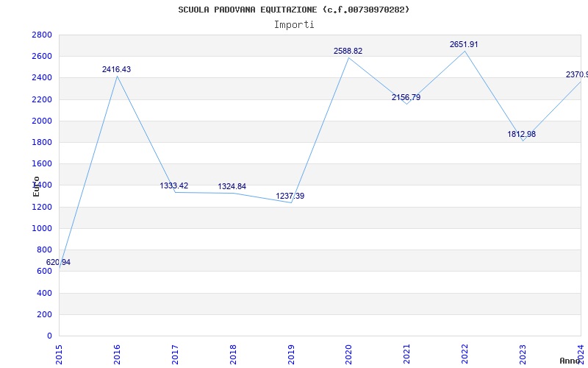The width and height of the screenshot is (588, 368).
Task: Click the 2000 y-axis tick label
Action: 42,121
